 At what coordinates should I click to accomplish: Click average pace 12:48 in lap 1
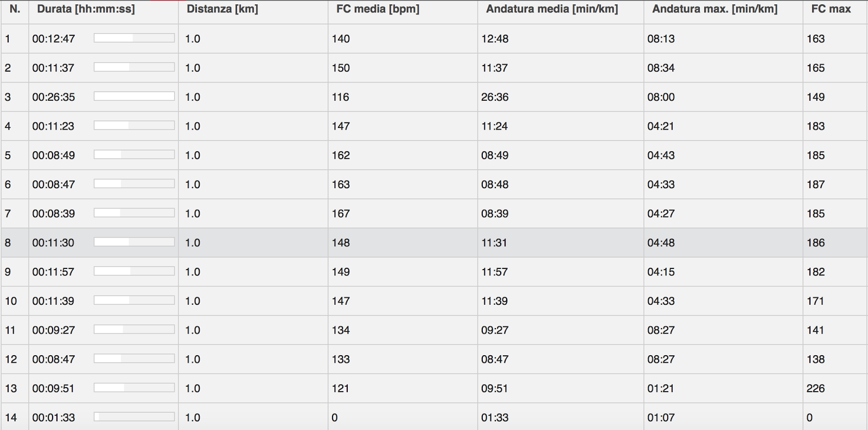pyautogui.click(x=495, y=39)
